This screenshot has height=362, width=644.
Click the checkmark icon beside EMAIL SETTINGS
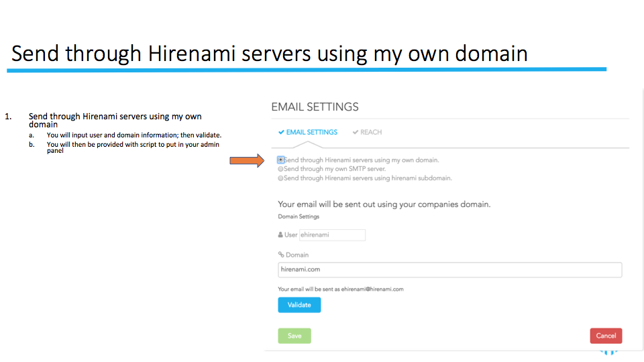point(281,132)
